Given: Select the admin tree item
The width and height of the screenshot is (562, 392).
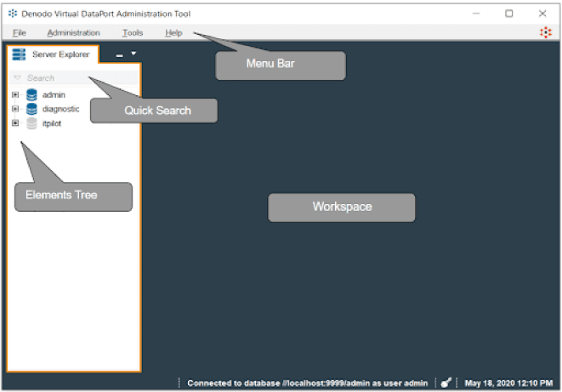Looking at the screenshot, I should [54, 95].
